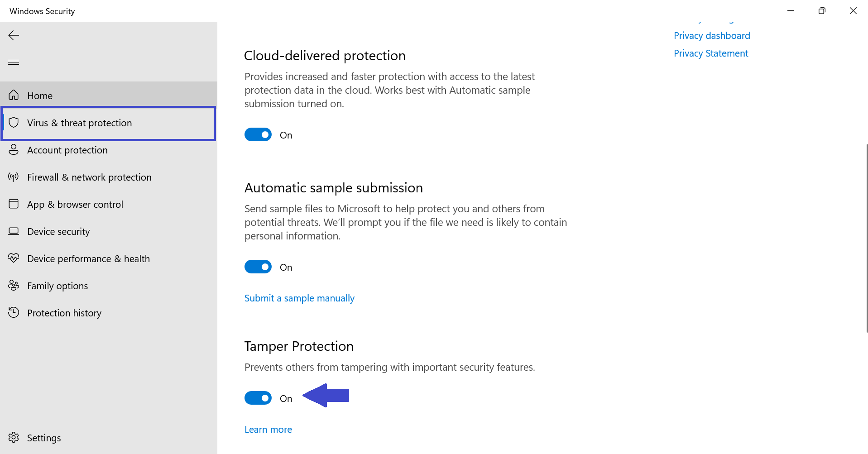868x454 pixels.
Task: Click Submit a sample manually link
Action: click(x=299, y=298)
